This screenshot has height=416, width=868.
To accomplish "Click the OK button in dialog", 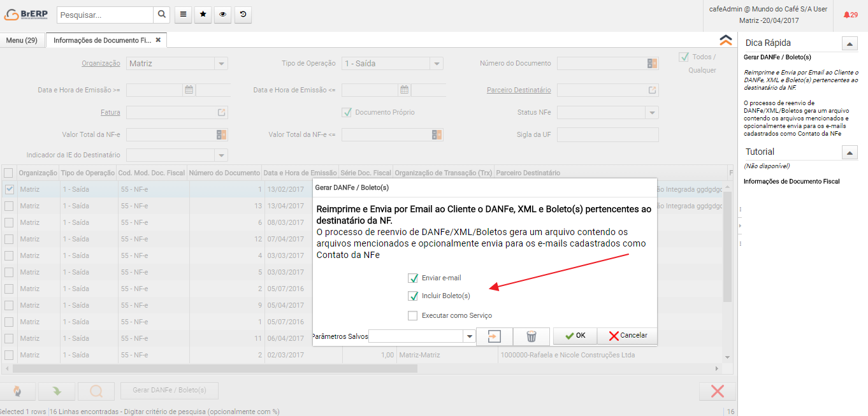I will 575,336.
